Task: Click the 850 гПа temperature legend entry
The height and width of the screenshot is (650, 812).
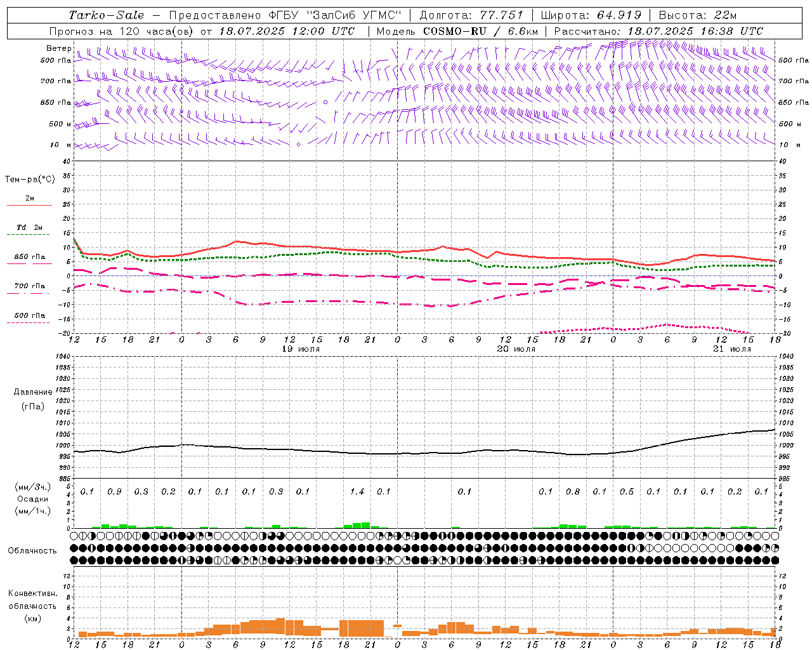Action: (30, 257)
